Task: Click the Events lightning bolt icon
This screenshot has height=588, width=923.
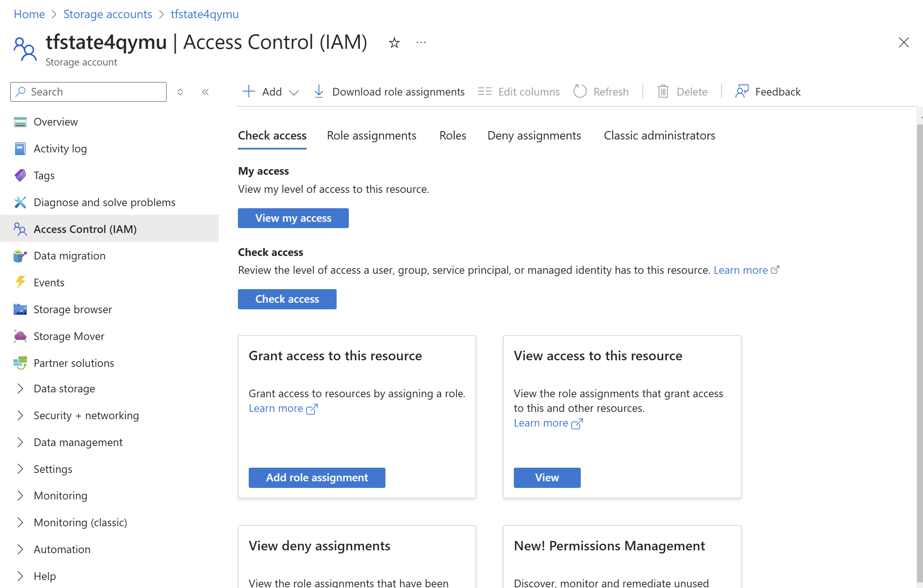Action: point(20,282)
